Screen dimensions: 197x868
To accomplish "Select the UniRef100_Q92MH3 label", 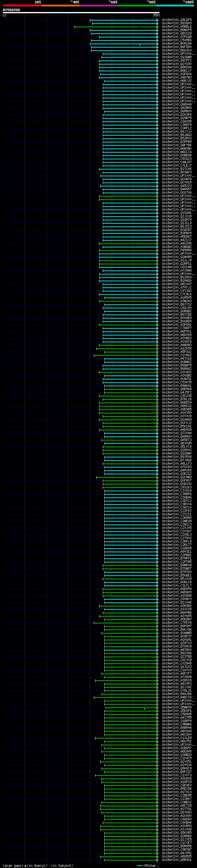I will (x=177, y=108).
